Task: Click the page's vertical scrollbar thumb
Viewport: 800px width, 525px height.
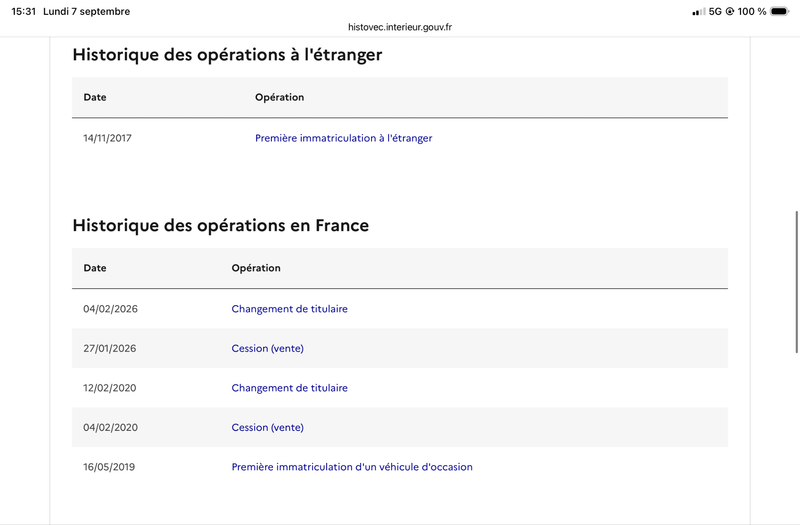Action: pos(796,282)
